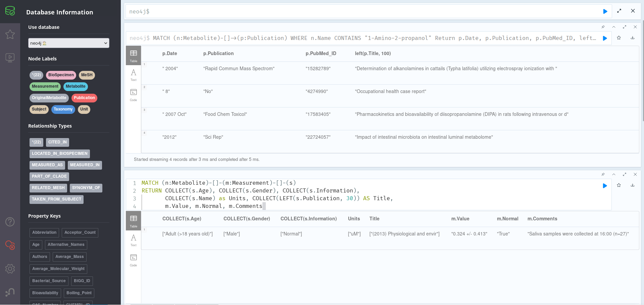Collapse the Measurement query result frame
Screen dimensions: 644x305
click(614, 174)
